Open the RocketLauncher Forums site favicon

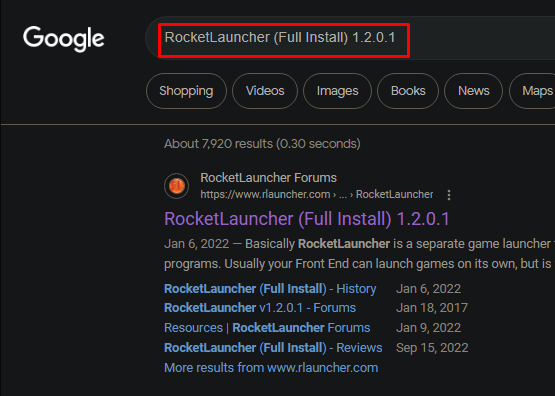[177, 186]
